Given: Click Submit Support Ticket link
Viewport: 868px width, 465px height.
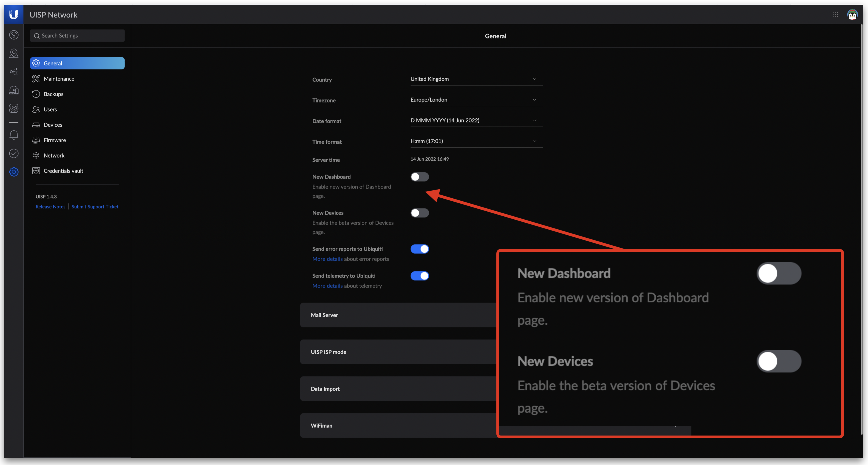Looking at the screenshot, I should 95,206.
